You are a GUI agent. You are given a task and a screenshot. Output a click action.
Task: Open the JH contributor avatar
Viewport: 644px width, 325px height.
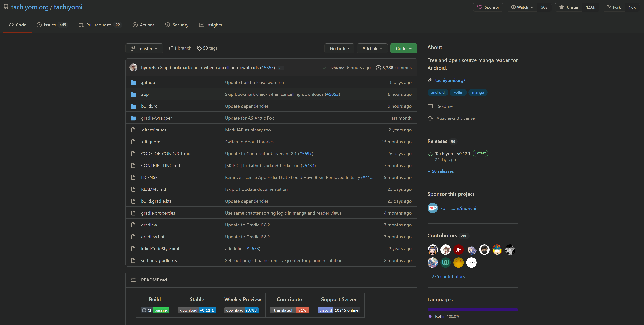[458, 250]
